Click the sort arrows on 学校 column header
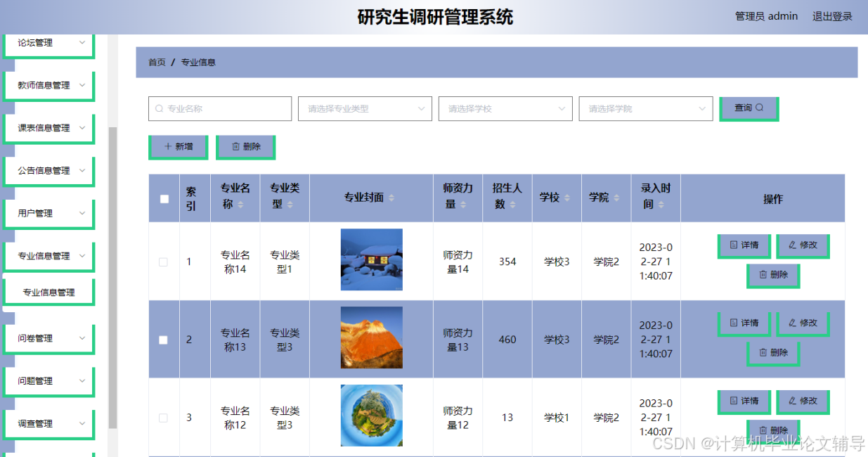 (x=566, y=199)
